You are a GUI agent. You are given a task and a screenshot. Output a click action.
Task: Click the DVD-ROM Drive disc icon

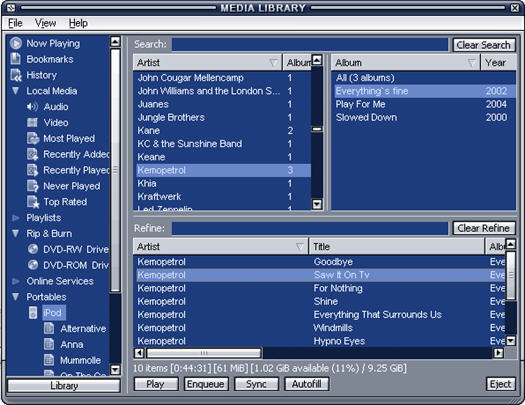point(33,265)
